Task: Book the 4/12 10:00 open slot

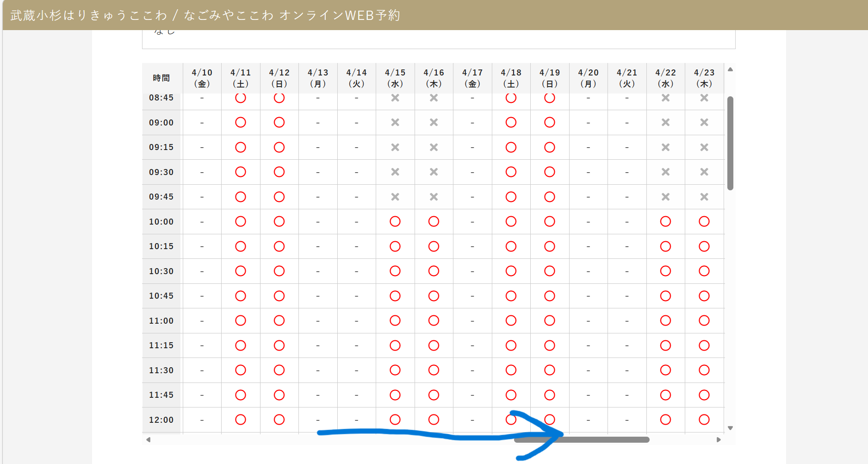Action: [x=279, y=221]
